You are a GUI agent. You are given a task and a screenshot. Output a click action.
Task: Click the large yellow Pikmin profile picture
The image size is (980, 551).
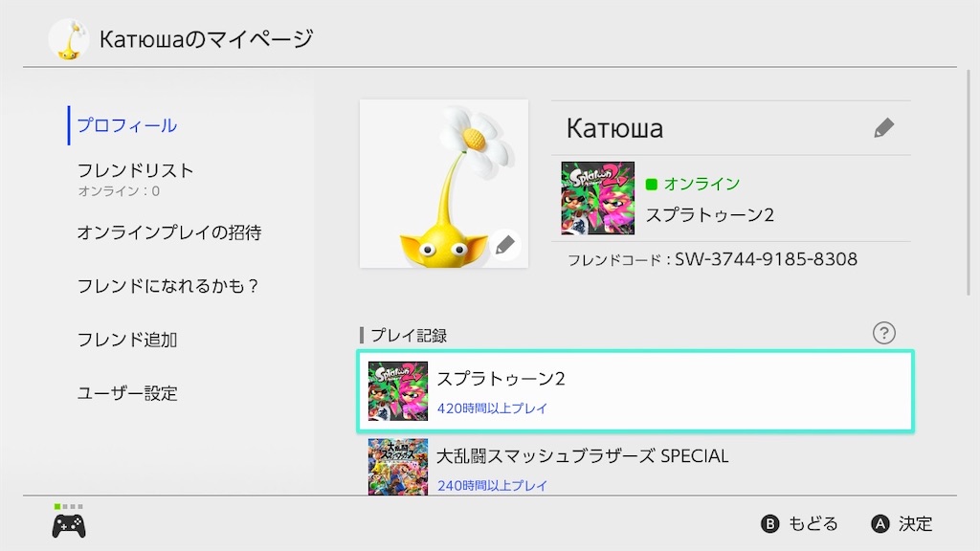pyautogui.click(x=444, y=184)
